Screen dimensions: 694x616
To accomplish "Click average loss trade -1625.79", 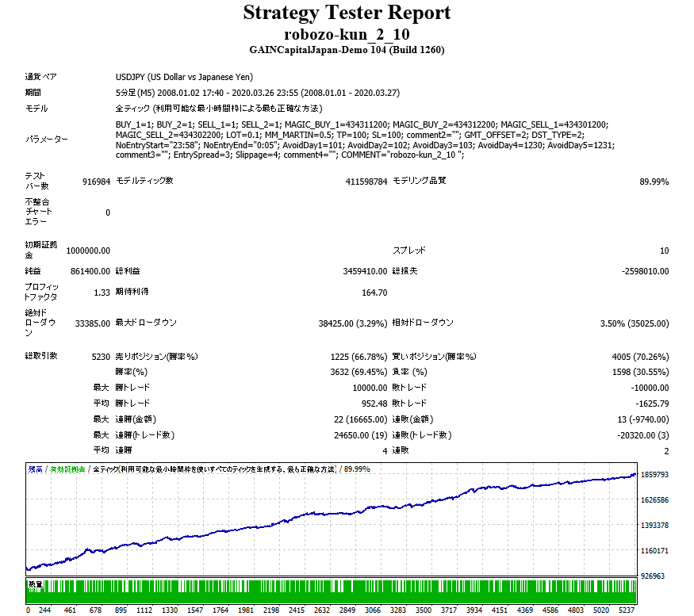I will 652,404.
